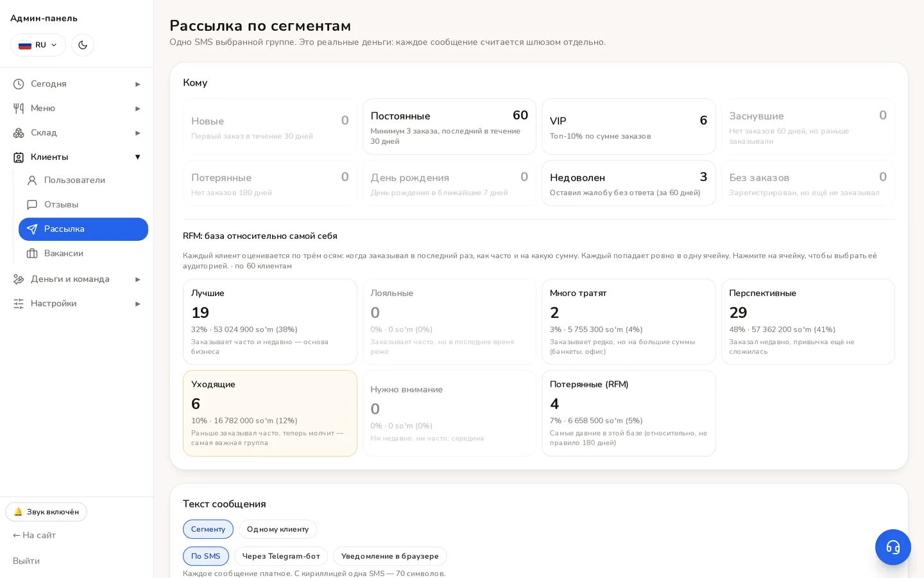Collapse the Клиенты section arrow
The width and height of the screenshot is (924, 578).
point(137,157)
